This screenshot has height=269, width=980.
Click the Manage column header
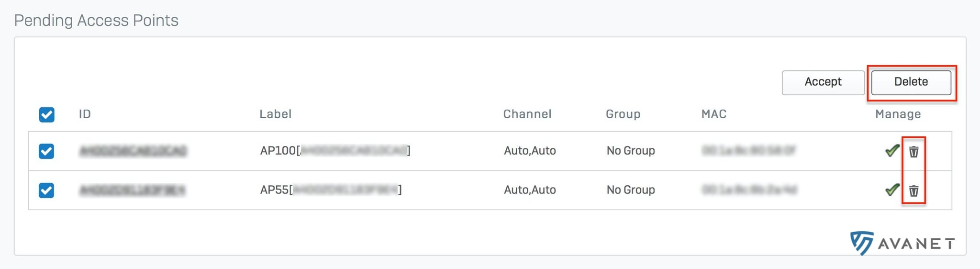[898, 114]
